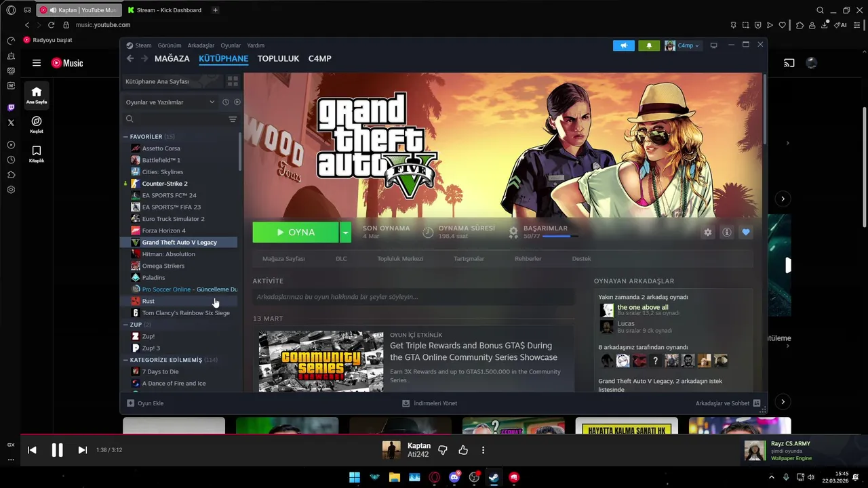This screenshot has height=488, width=868.
Task: Select Euro Truck Simulator 2 entry
Action: click(x=173, y=219)
